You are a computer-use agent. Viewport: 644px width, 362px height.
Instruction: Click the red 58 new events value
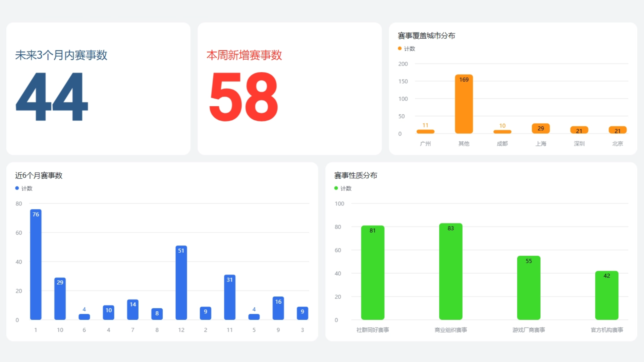[244, 97]
